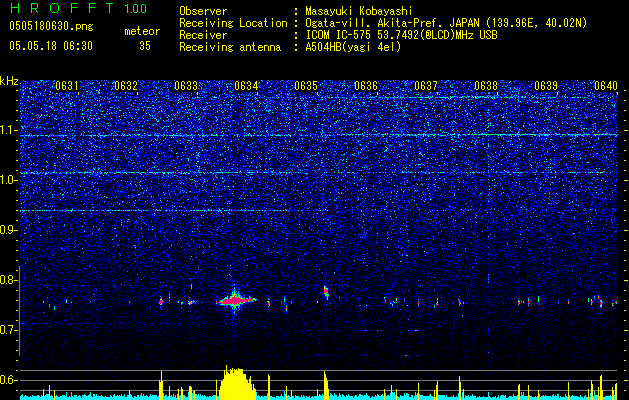Click the 0634 time marker

click(246, 86)
